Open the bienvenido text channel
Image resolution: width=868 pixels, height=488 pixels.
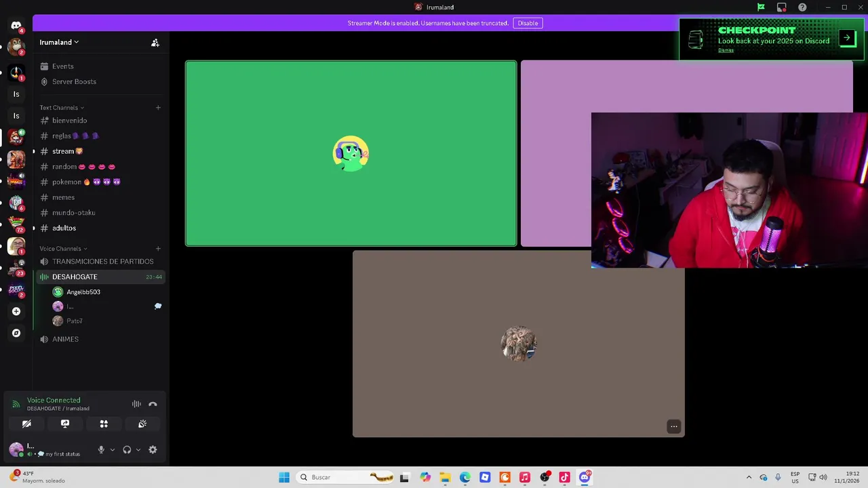[x=102, y=121]
